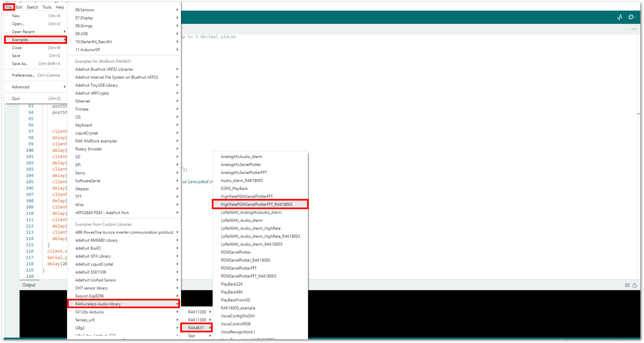644x343 pixels.
Task: Toggle Output panel autoscroll lines icon
Action: 627,285
